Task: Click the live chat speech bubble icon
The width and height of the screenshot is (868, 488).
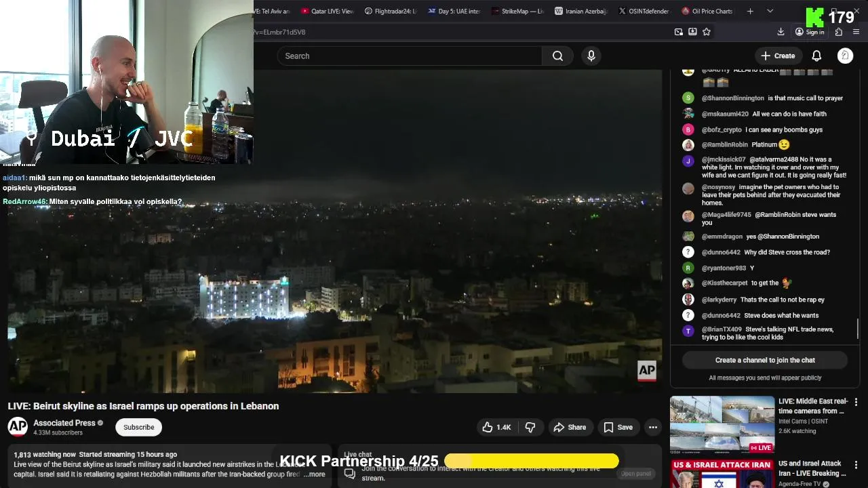Action: (x=350, y=473)
